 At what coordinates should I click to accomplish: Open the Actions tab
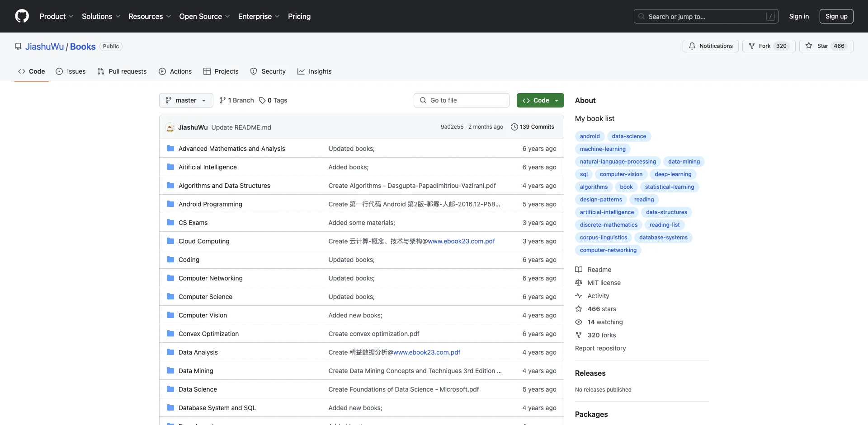(x=175, y=71)
